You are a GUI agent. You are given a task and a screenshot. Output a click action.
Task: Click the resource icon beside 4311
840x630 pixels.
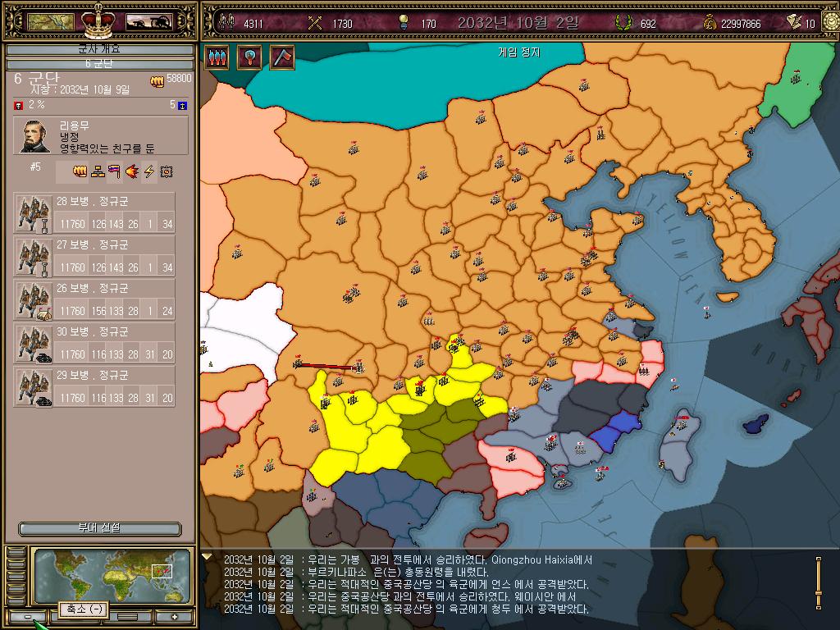coord(227,22)
